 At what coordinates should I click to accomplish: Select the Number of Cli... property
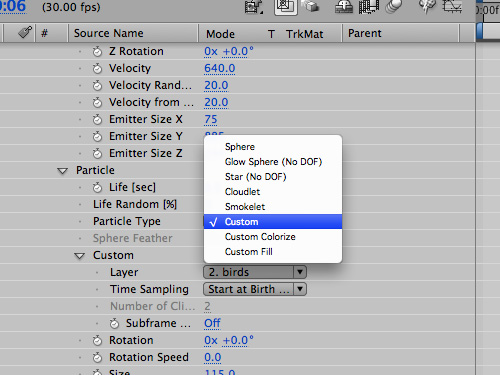coord(153,306)
